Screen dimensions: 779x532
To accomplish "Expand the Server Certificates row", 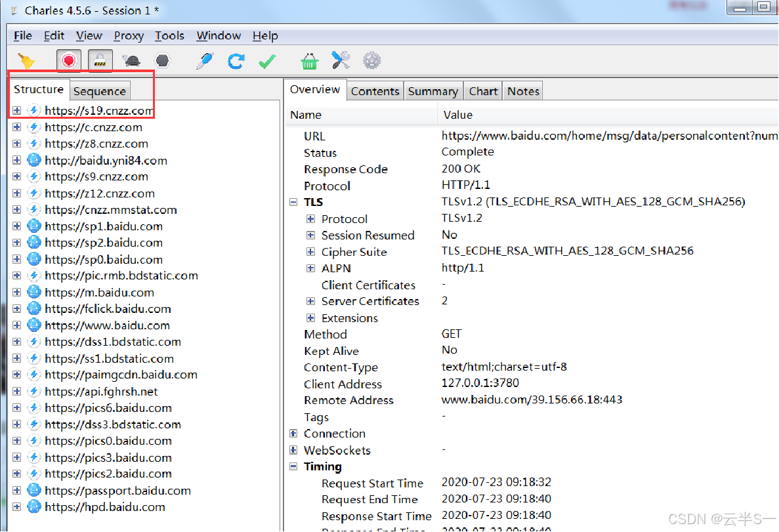I will click(311, 302).
